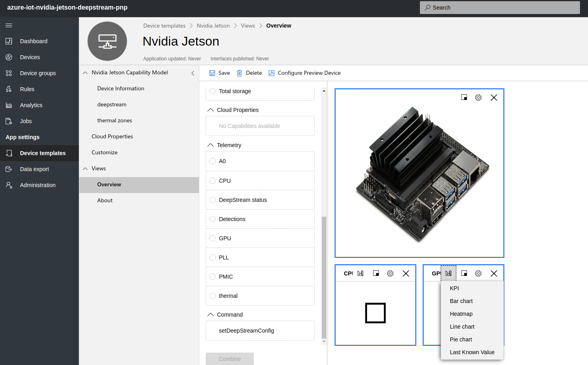The width and height of the screenshot is (588, 365).
Task: Select the thermal telemetry option
Action: (213, 296)
